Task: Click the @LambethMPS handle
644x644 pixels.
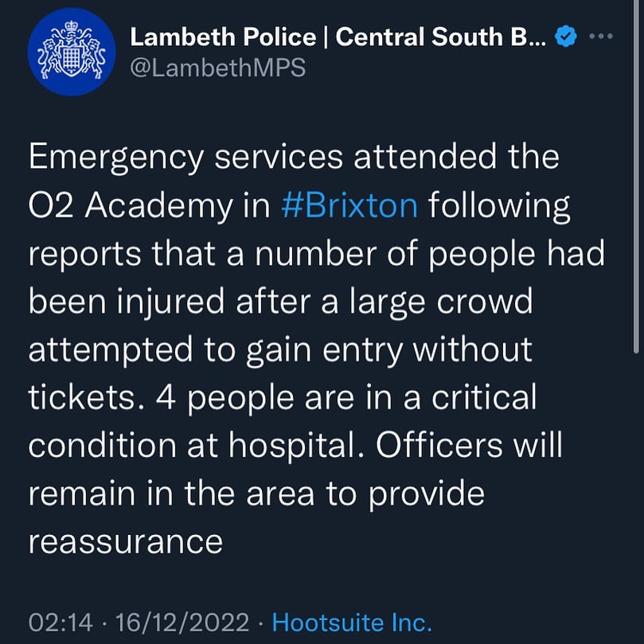Action: 217,68
